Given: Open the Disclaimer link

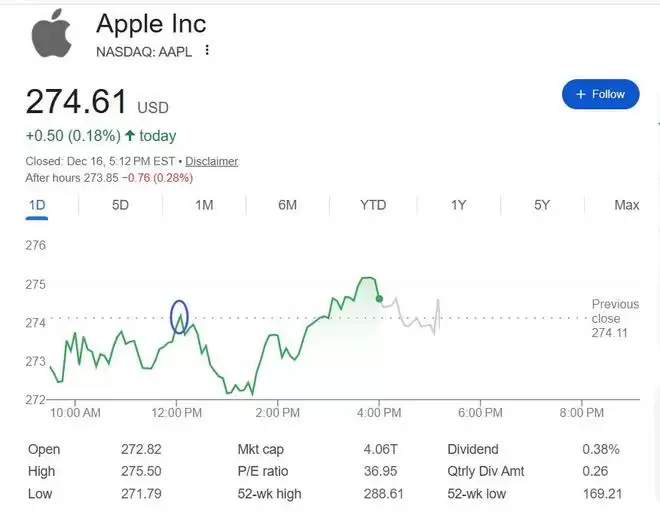Looking at the screenshot, I should [x=211, y=161].
